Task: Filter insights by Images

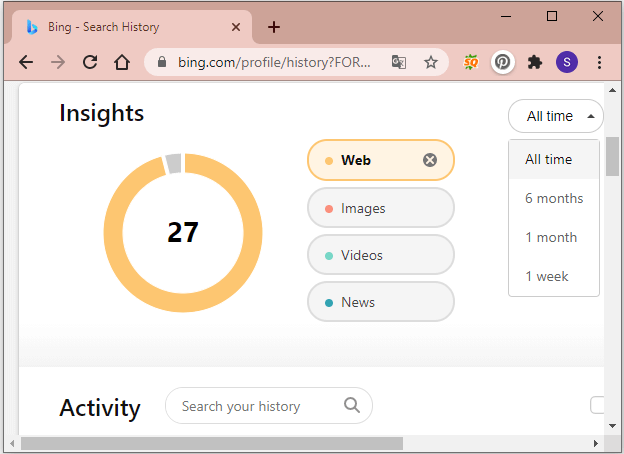Action: [380, 208]
